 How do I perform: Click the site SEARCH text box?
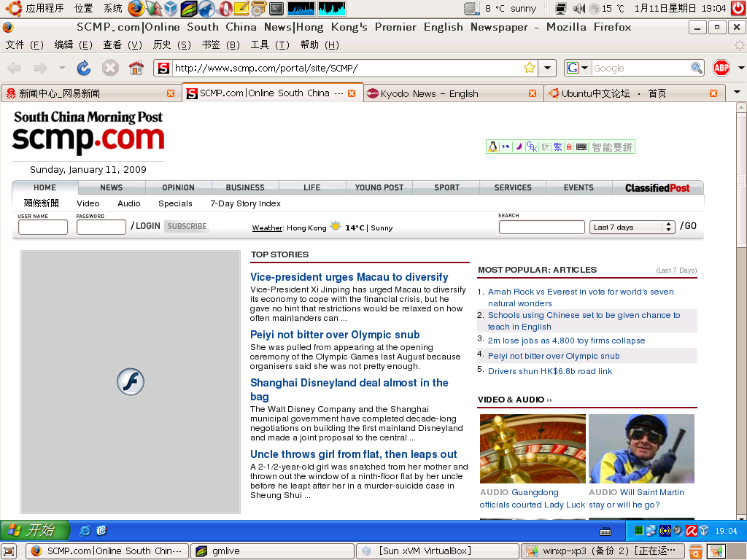[x=542, y=227]
